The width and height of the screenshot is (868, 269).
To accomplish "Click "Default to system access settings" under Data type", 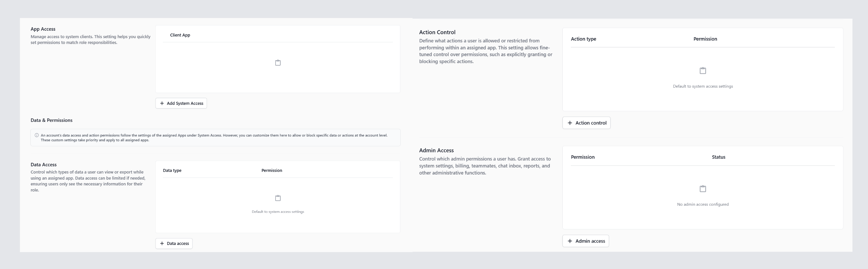I will click(278, 212).
